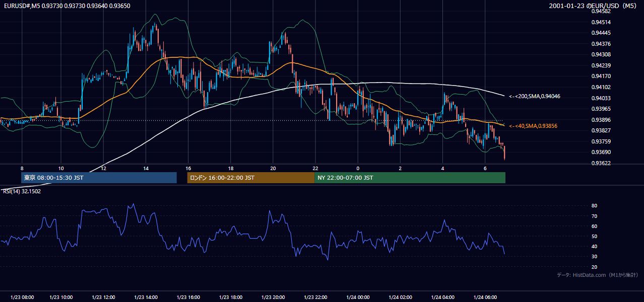Click the 1/24 00:00 time axis label
This screenshot has height=302, width=644.
[x=358, y=297]
